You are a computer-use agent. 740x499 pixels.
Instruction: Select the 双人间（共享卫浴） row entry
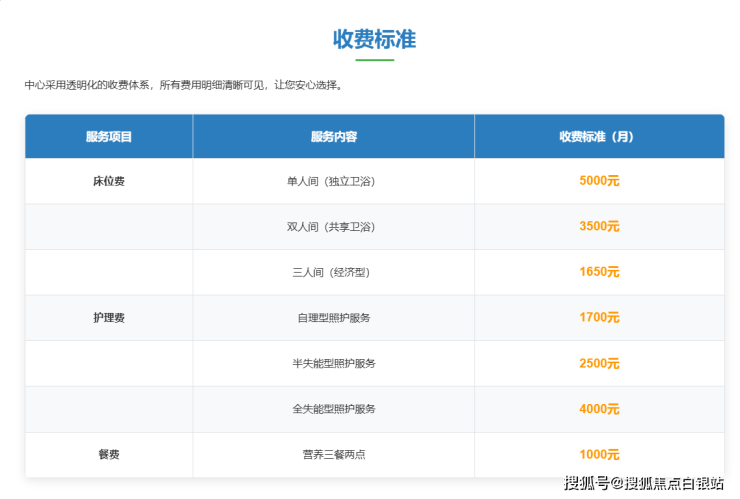coord(334,227)
